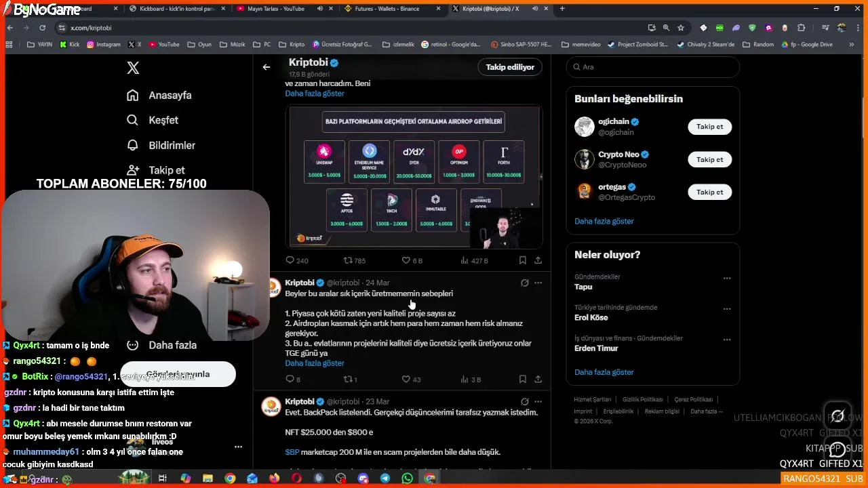Repost the airdrop video post (785)
Viewport: 868px width, 488px height.
355,260
